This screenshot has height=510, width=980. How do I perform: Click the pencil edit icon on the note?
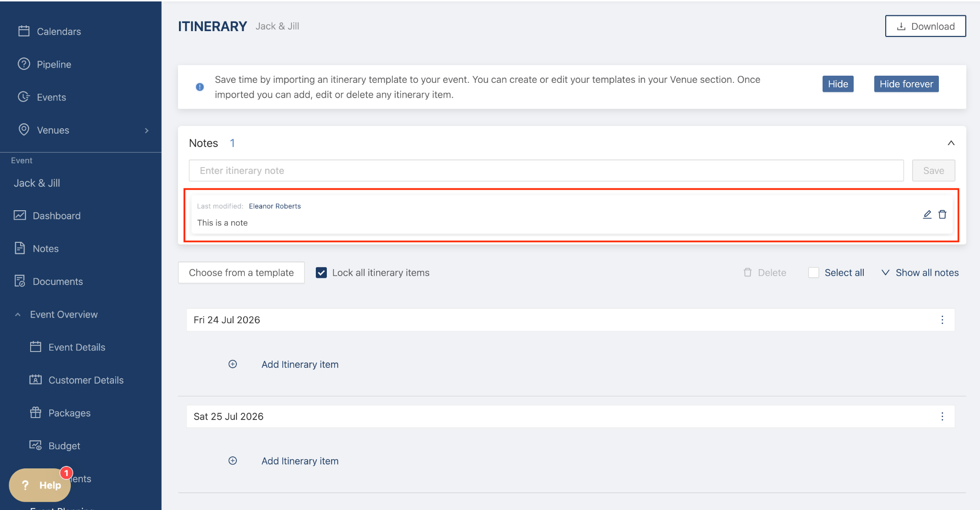927,215
